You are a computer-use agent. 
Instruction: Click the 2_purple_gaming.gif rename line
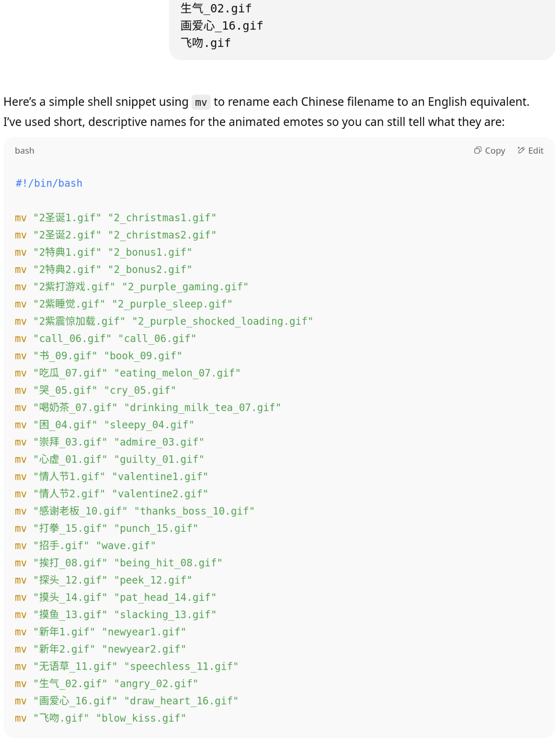(131, 287)
